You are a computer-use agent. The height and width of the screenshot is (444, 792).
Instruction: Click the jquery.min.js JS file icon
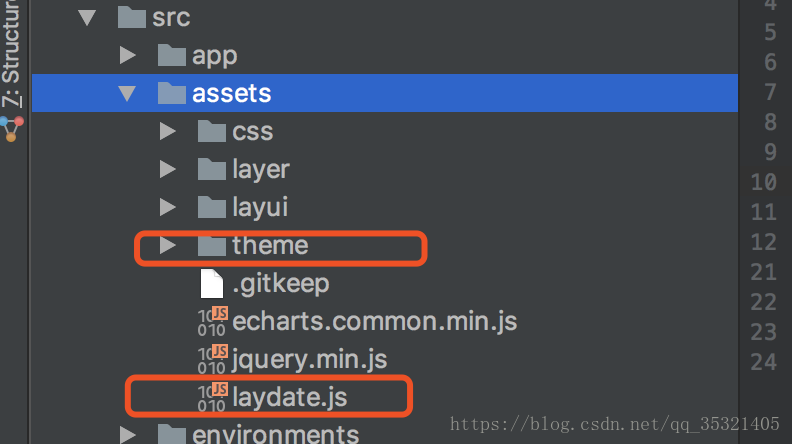213,359
